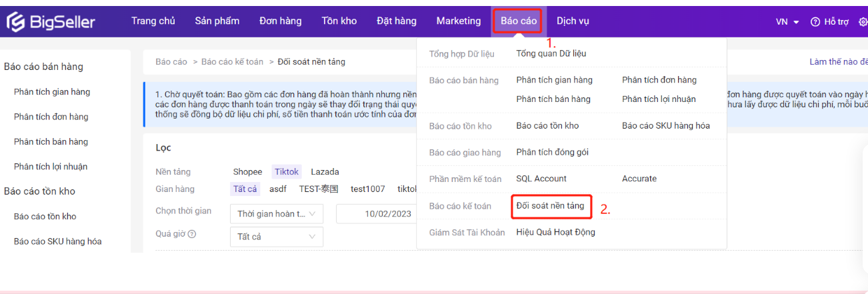Open the Báo cáo top menu
The image size is (868, 294).
pos(518,21)
